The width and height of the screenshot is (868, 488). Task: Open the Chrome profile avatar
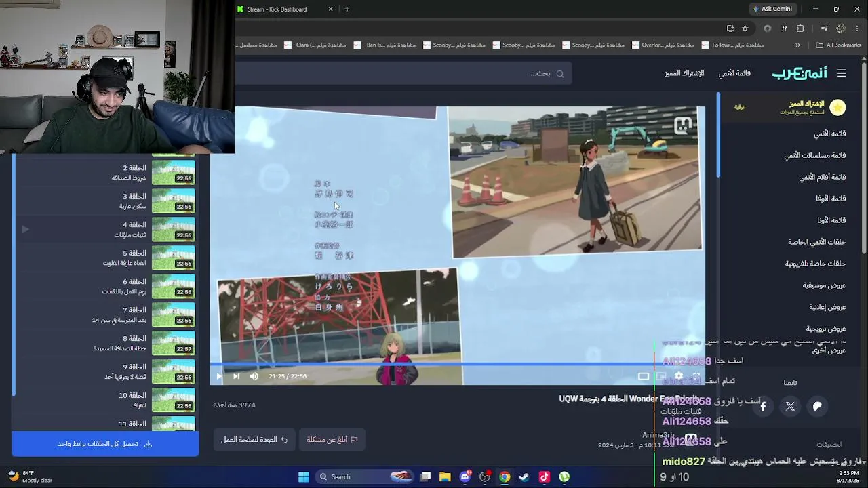(841, 28)
